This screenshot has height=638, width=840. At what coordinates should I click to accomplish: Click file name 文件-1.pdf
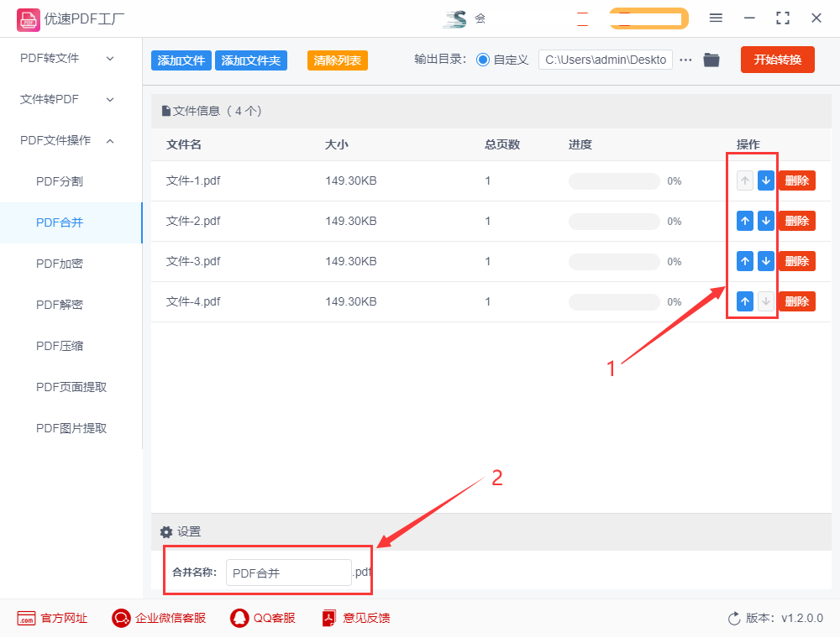click(x=193, y=181)
